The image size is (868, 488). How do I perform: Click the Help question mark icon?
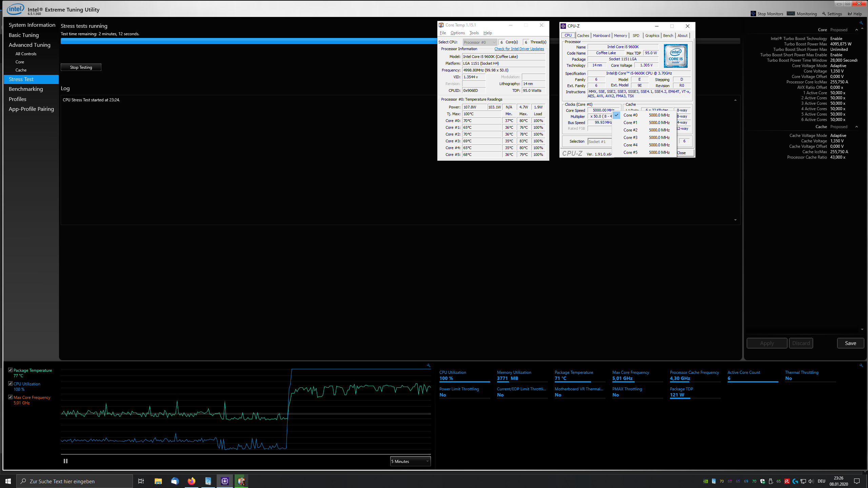tap(850, 14)
